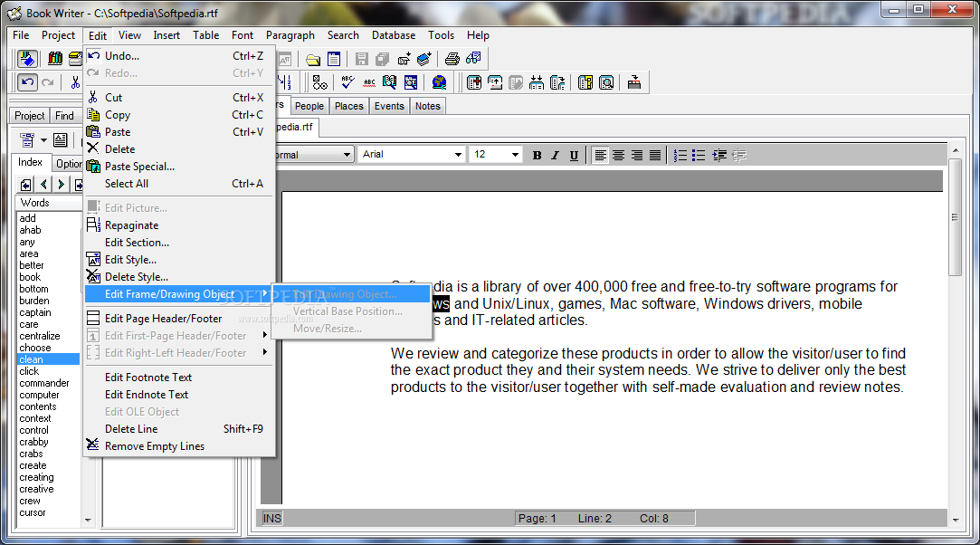Click the previous arrow in Index panel
Viewport: 980px width, 545px height.
[43, 185]
